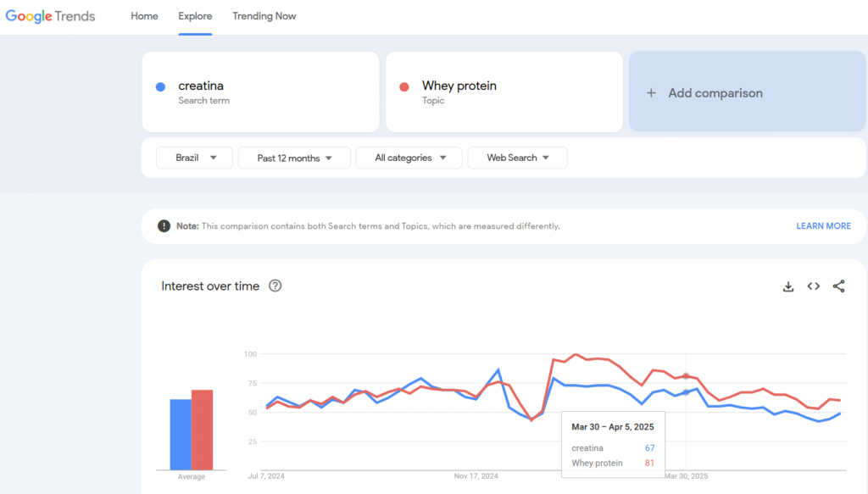Edit the creatina search term field

pos(261,92)
